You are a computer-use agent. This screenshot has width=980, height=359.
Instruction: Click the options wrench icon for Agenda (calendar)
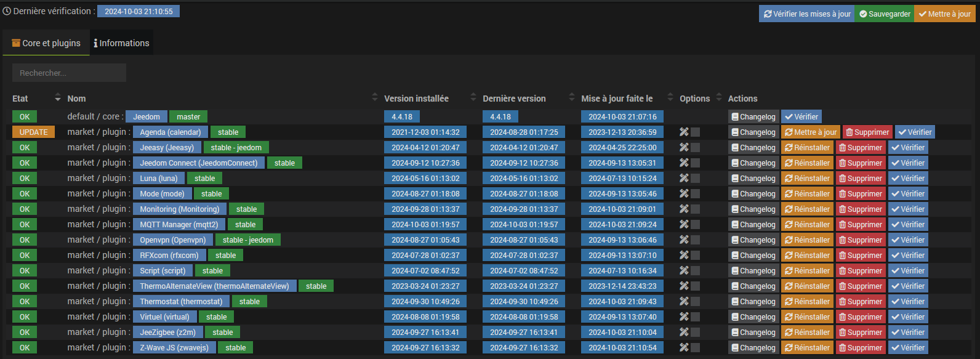pyautogui.click(x=684, y=132)
